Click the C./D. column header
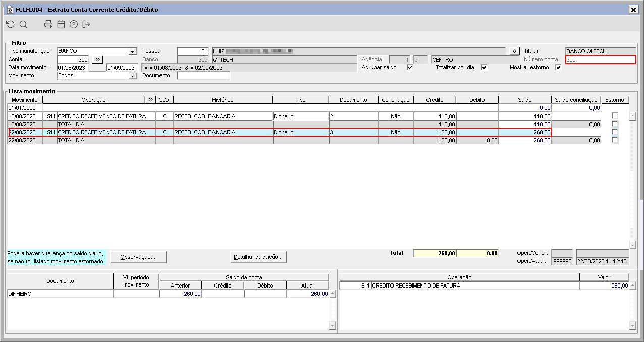The width and height of the screenshot is (644, 342). [x=164, y=100]
